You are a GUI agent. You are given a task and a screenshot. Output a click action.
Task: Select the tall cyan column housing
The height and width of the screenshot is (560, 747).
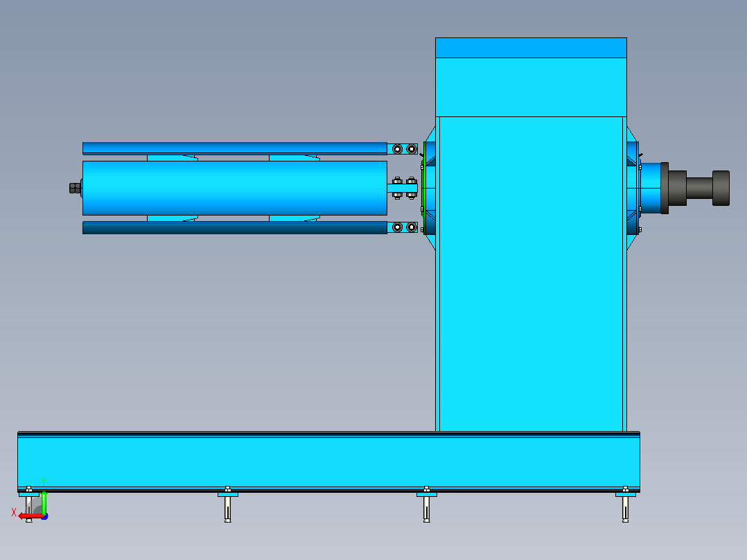(531, 274)
